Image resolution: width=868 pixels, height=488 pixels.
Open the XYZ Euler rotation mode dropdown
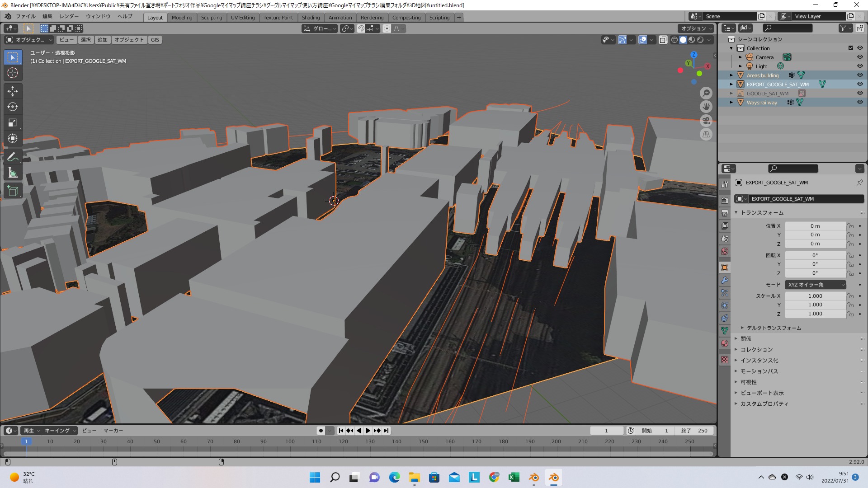[x=816, y=285]
